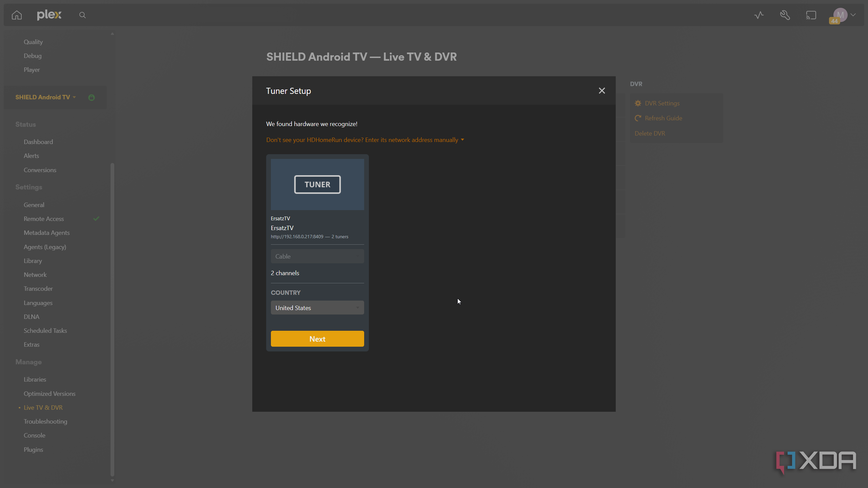Image resolution: width=868 pixels, height=488 pixels.
Task: Open settings wrench icon
Action: click(785, 15)
